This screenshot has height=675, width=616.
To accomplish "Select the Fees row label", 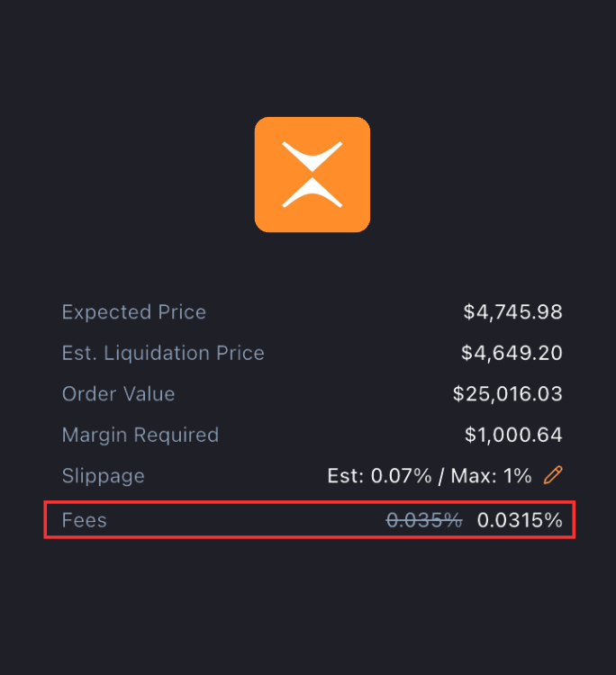I will [85, 520].
